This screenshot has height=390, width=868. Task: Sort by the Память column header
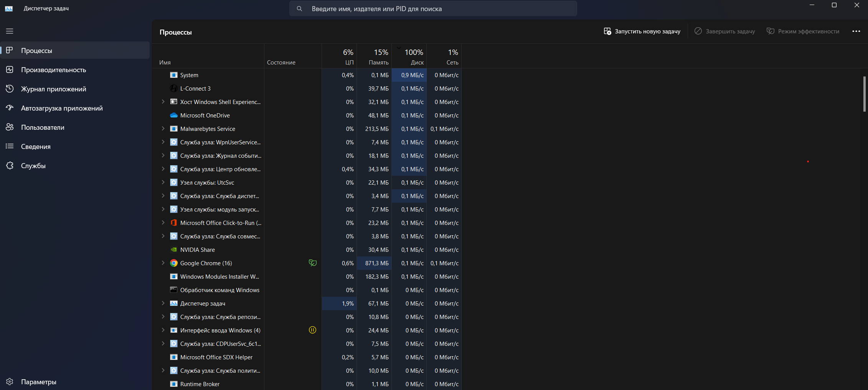click(374, 56)
